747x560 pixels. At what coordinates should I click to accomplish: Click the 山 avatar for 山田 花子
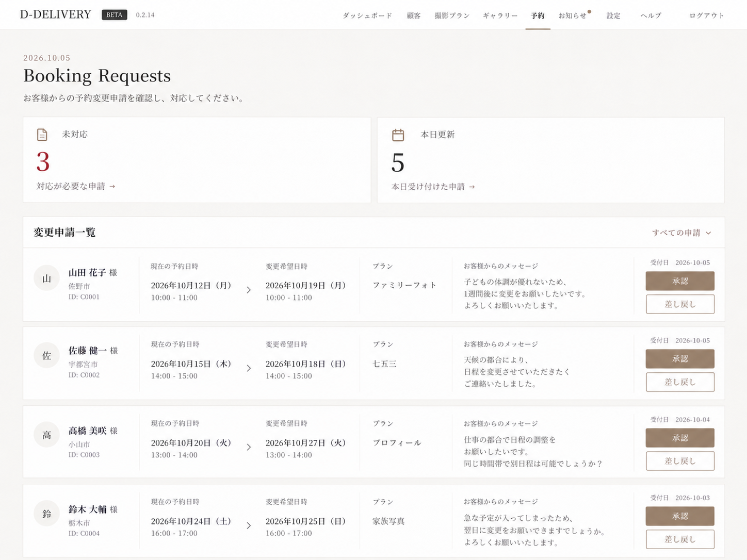coord(46,278)
